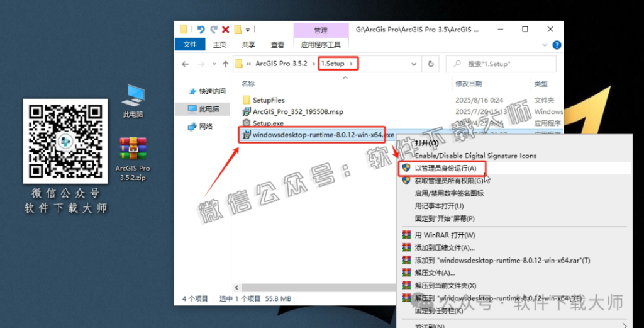The height and width of the screenshot is (328, 644).
Task: Select ArcGIS_Pro_352_195508.msp file
Action: tap(297, 111)
